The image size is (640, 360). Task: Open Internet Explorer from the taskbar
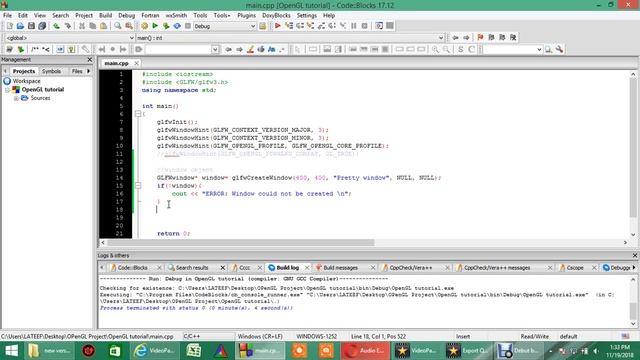[154, 351]
